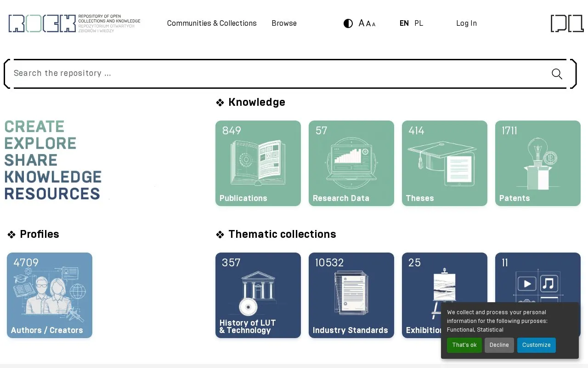Accept cookies with That's ok
The height and width of the screenshot is (368, 588).
pyautogui.click(x=464, y=345)
